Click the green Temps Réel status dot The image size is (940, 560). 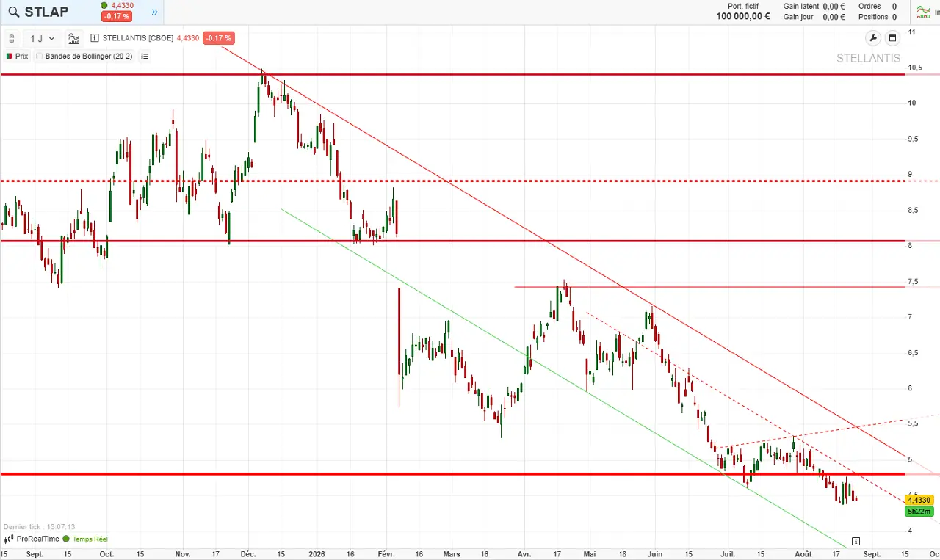(66, 539)
